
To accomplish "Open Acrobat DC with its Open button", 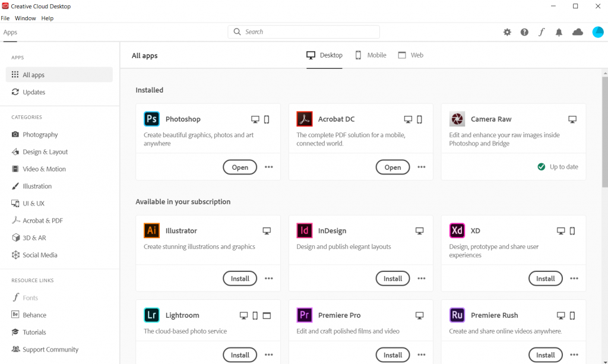I will click(392, 167).
